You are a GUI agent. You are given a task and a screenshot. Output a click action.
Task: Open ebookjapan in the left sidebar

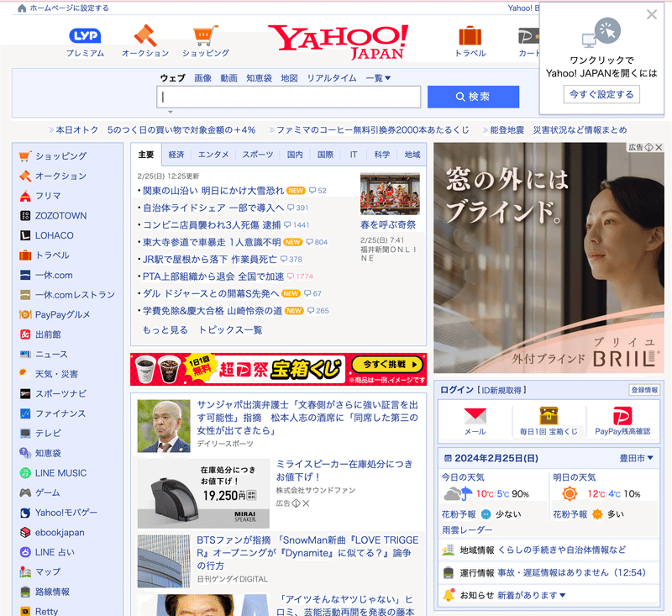coord(60,533)
